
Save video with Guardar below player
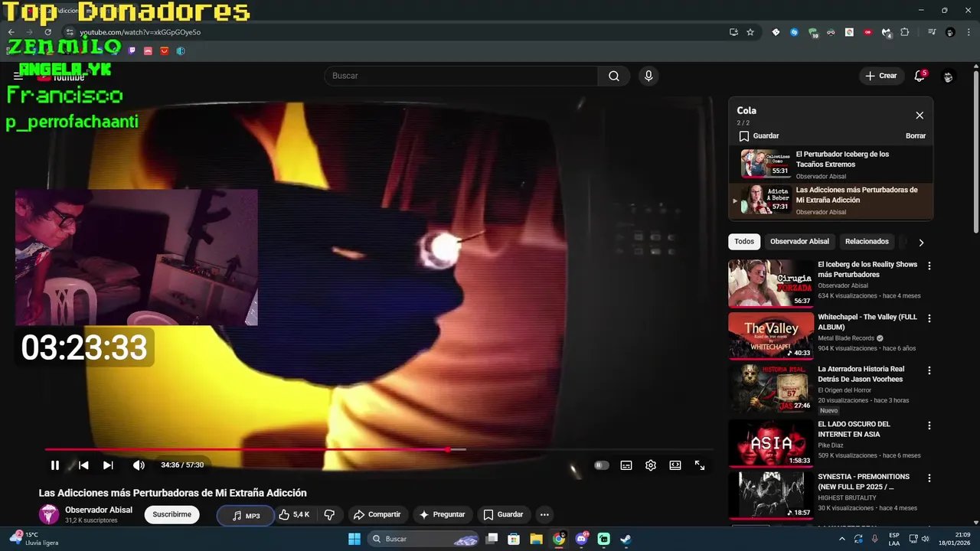(503, 514)
